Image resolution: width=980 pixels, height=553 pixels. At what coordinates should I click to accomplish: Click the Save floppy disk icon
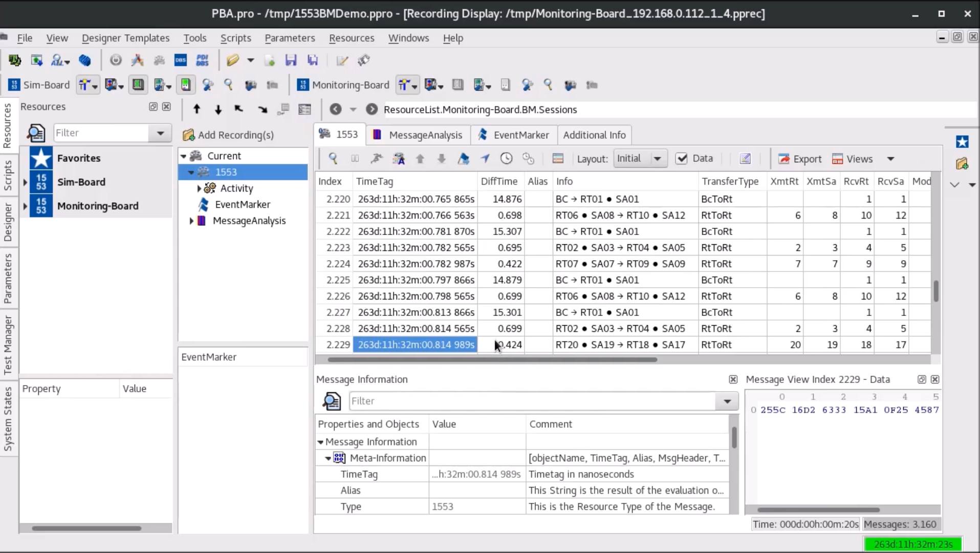[x=291, y=60]
